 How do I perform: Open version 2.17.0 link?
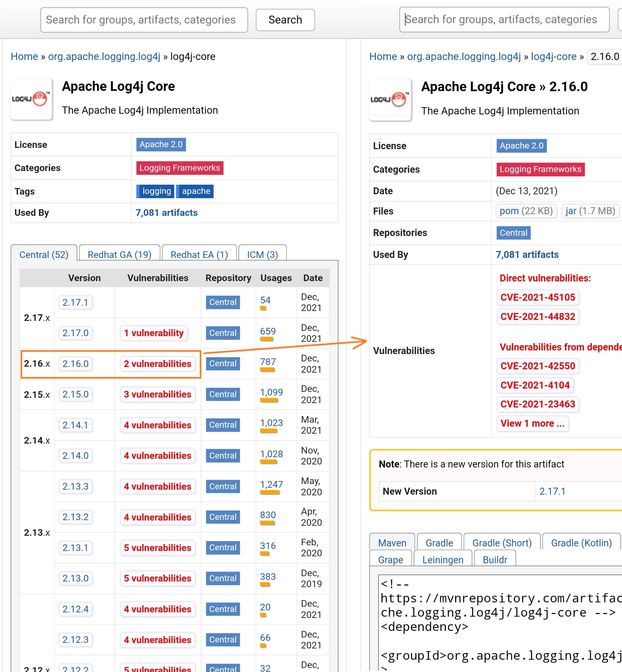(75, 333)
